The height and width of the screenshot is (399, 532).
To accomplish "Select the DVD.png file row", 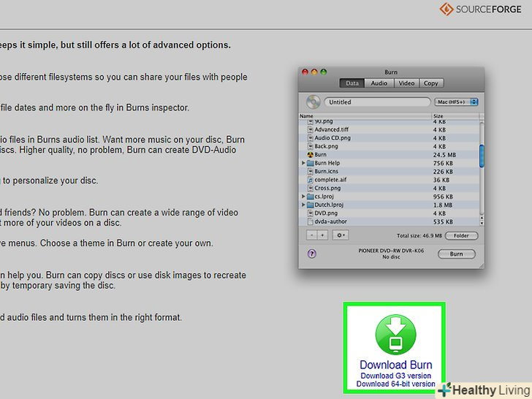I will [x=389, y=213].
